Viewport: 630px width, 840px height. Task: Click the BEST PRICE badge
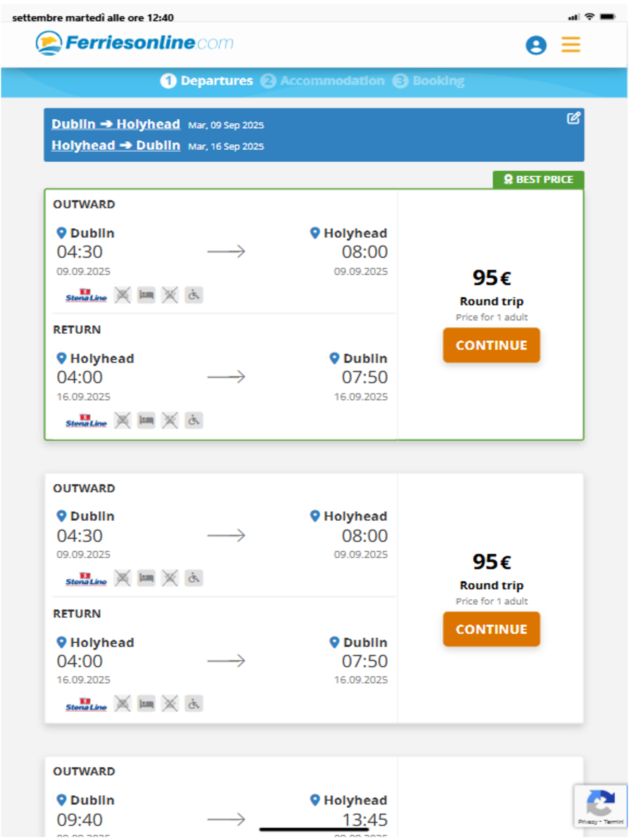point(538,179)
